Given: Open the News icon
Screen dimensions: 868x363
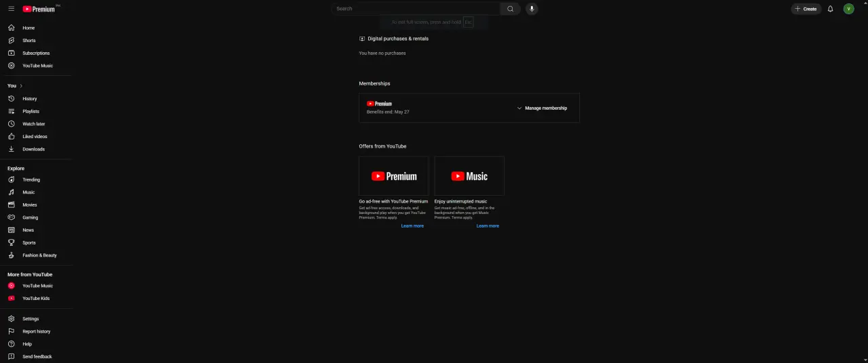Looking at the screenshot, I should coord(11,230).
